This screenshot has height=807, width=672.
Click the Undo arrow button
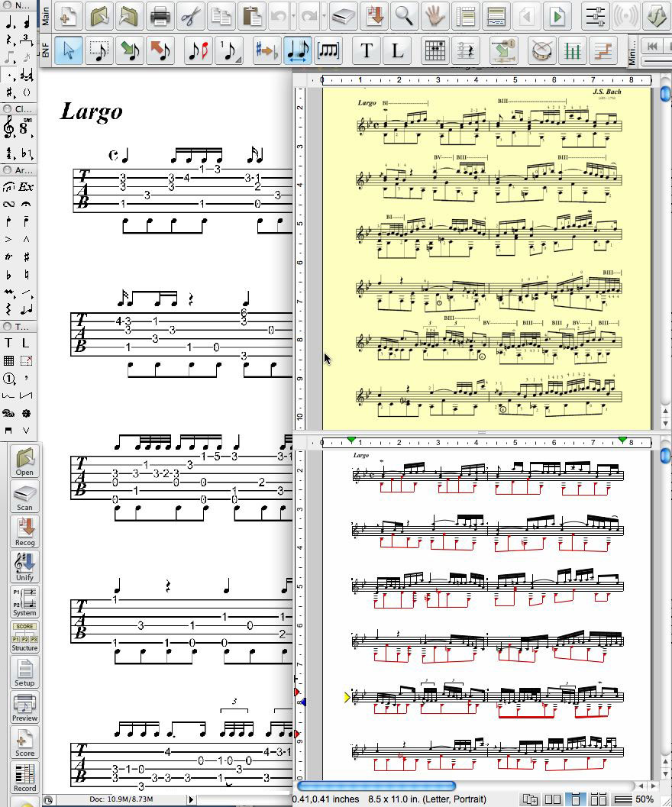[x=279, y=17]
